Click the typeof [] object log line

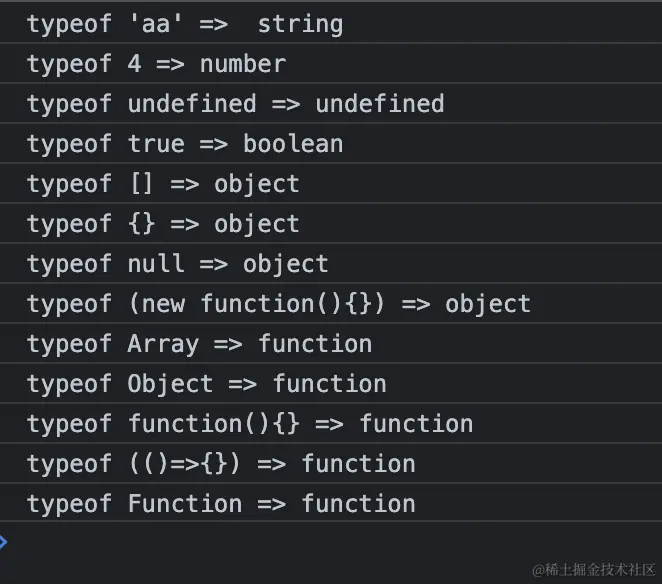click(x=163, y=184)
